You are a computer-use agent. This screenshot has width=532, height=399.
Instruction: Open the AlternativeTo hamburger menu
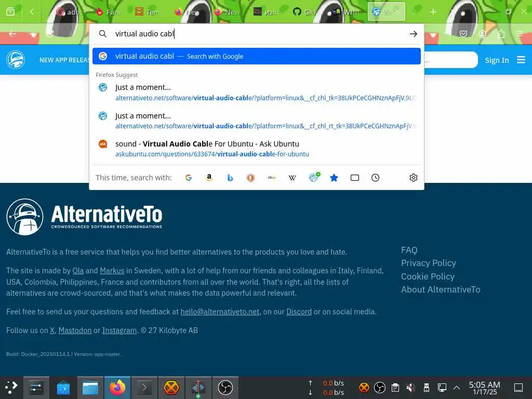point(521,60)
